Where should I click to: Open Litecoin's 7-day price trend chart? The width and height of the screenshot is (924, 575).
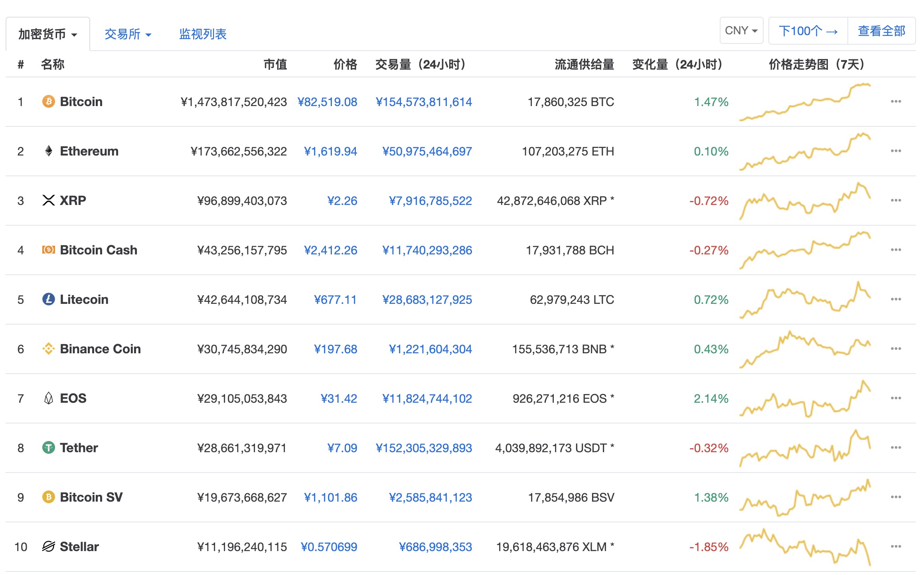805,299
